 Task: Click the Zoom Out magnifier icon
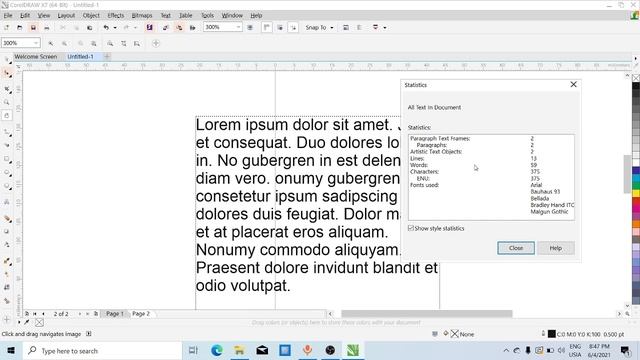[x=64, y=43]
